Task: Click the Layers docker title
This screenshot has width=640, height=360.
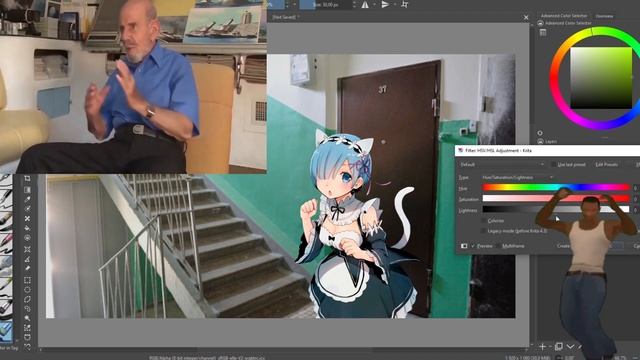Action: (x=551, y=141)
